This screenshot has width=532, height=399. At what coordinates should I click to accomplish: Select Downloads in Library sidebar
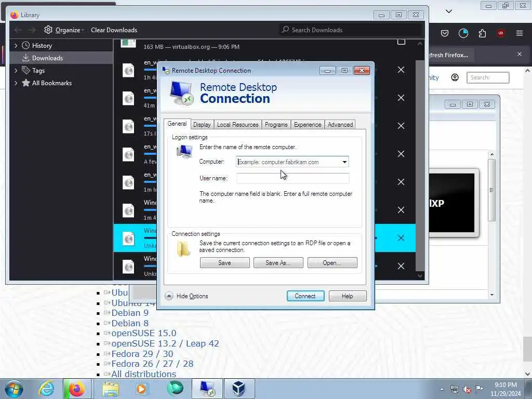[x=61, y=58]
